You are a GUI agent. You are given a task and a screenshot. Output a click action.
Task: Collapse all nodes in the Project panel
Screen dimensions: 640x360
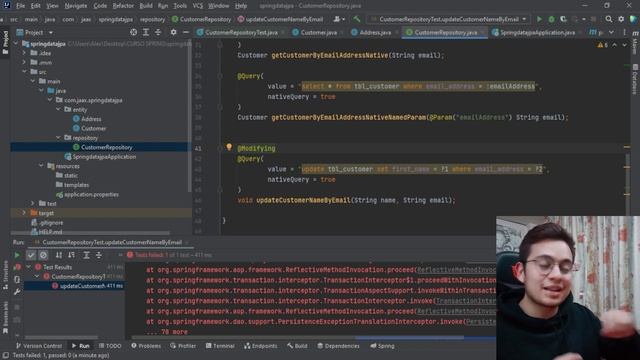pyautogui.click(x=158, y=32)
